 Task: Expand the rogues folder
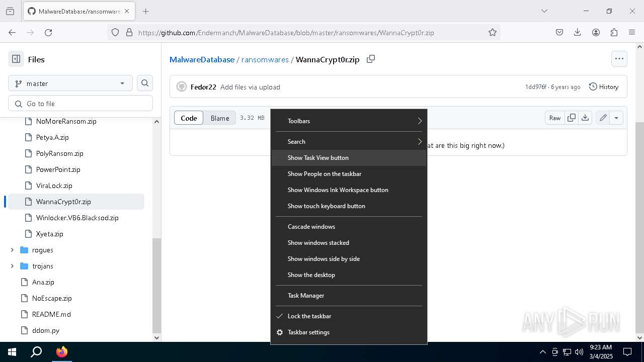12,250
